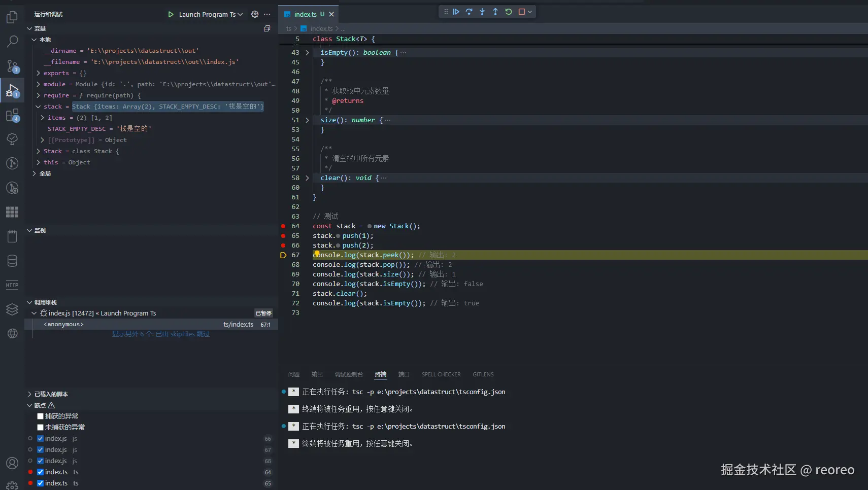Switch to the GITLENS panel tab

point(483,374)
